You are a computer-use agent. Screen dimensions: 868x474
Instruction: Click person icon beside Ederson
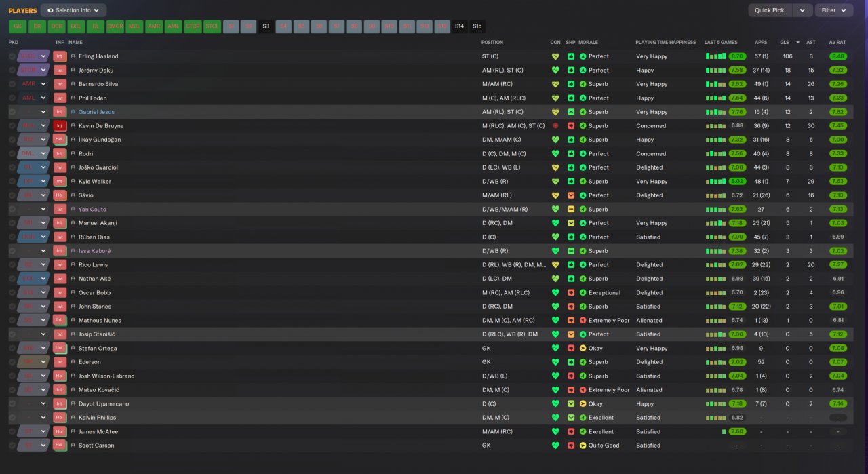[x=73, y=362]
